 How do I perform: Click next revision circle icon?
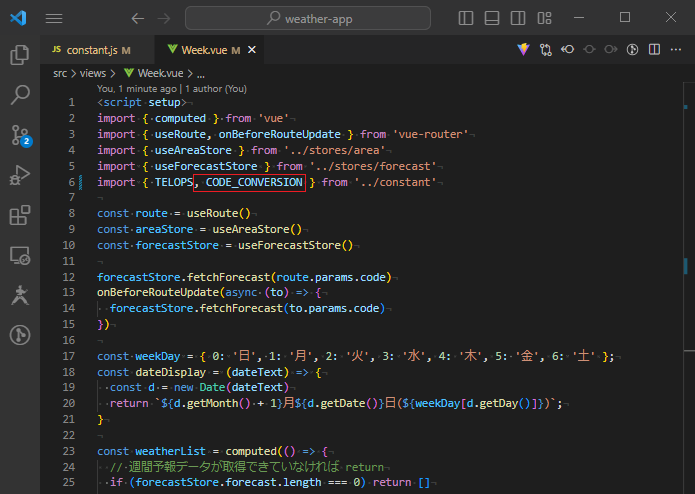(x=611, y=49)
